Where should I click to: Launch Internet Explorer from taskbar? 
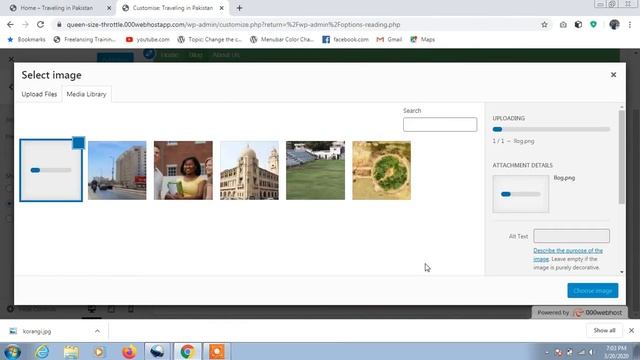click(x=42, y=351)
